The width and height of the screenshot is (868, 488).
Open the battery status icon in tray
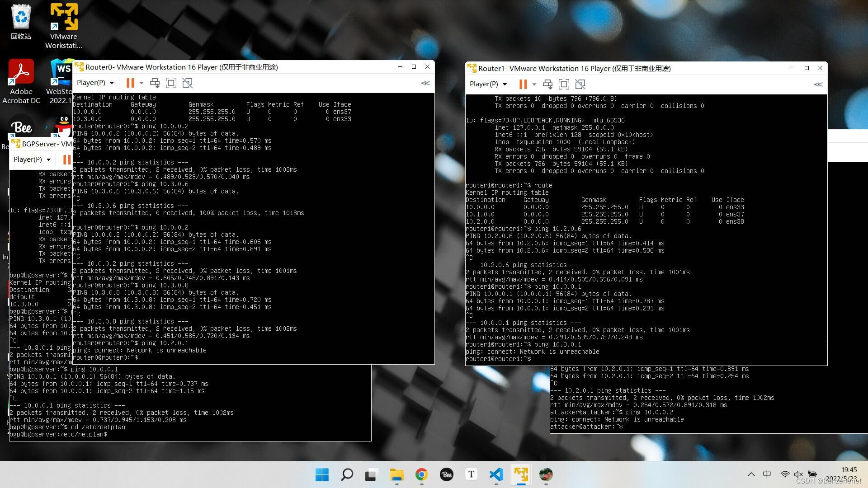812,474
